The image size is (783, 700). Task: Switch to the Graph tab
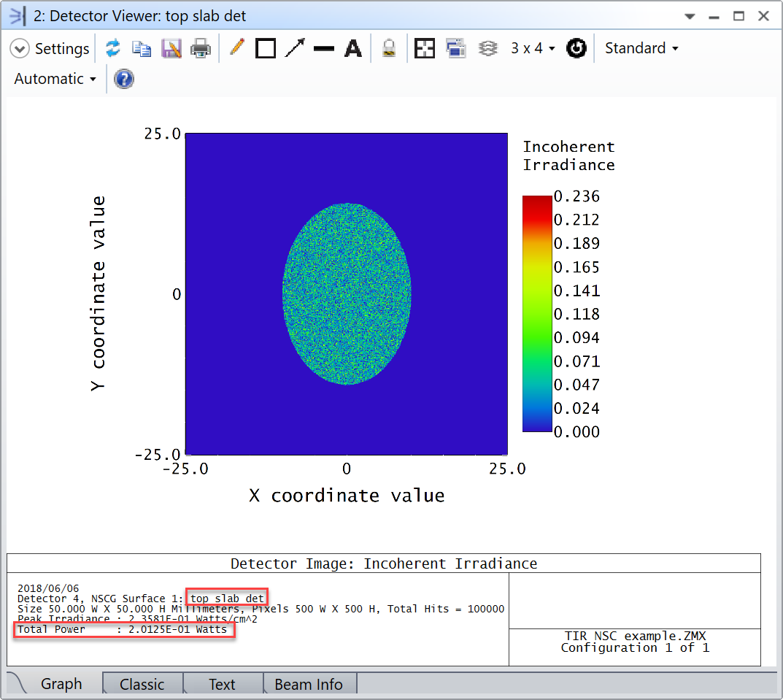point(61,683)
